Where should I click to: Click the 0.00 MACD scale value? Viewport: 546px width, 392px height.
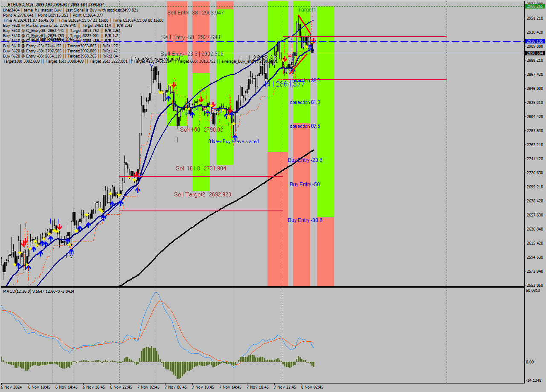click(530, 362)
